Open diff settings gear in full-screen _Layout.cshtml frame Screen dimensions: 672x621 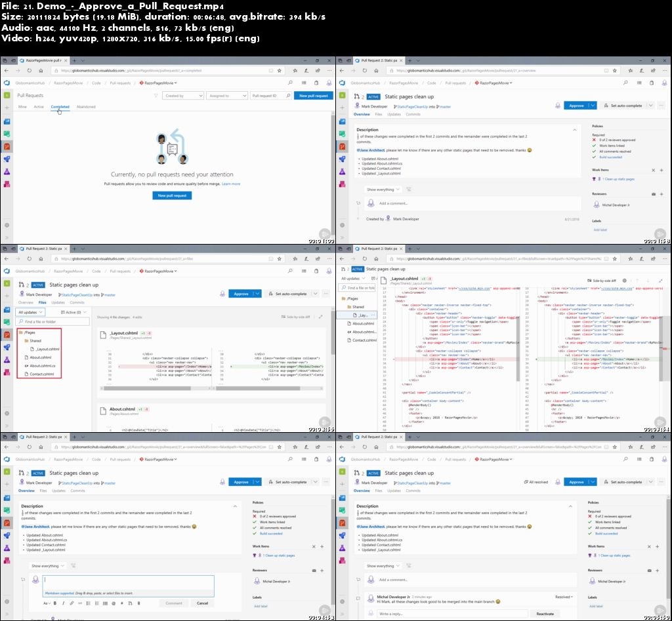[625, 281]
